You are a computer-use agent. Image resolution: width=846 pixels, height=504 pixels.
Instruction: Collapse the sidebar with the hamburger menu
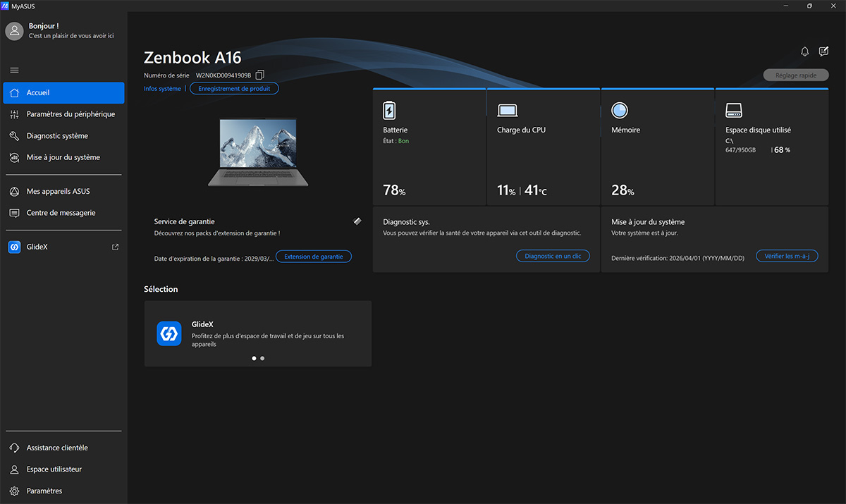click(14, 70)
